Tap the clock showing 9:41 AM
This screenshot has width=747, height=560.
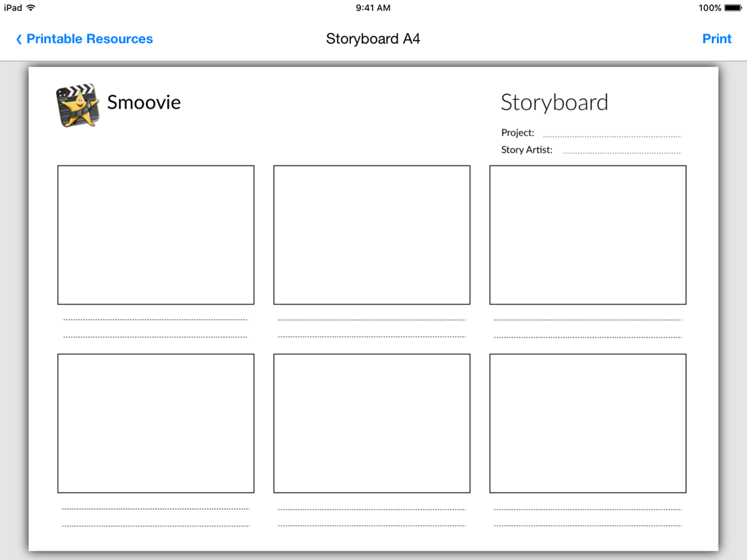coord(373,8)
